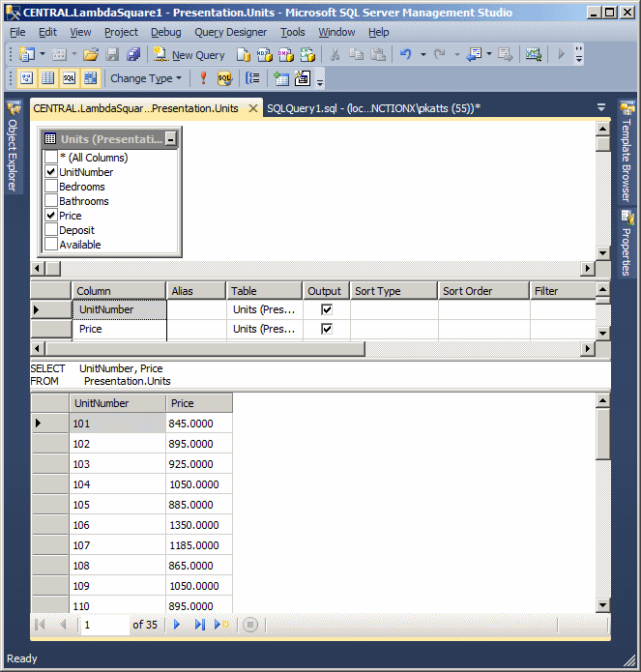Click the diagram pane scroll-down arrow
This screenshot has height=672, width=641.
pos(603,253)
